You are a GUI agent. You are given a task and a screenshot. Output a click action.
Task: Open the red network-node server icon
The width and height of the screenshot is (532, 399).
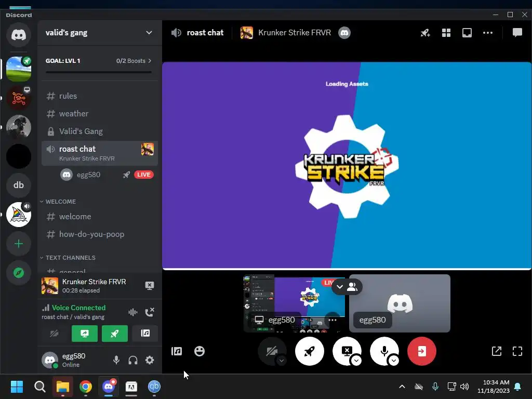(x=19, y=98)
